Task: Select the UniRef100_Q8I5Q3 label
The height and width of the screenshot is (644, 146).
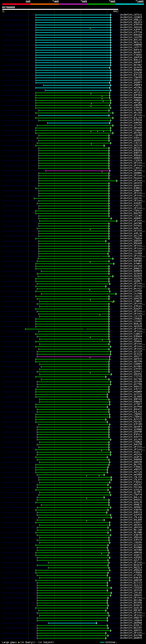Action: (131, 133)
